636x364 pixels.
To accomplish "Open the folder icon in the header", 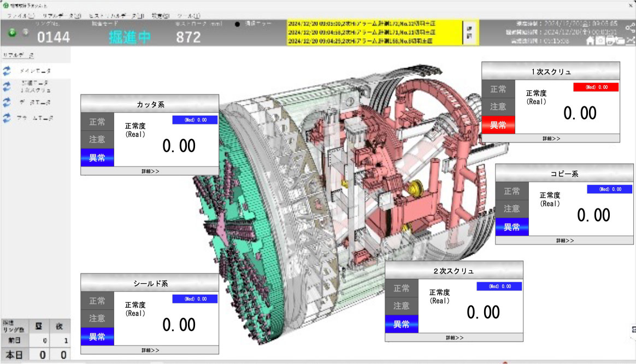I will point(620,41).
